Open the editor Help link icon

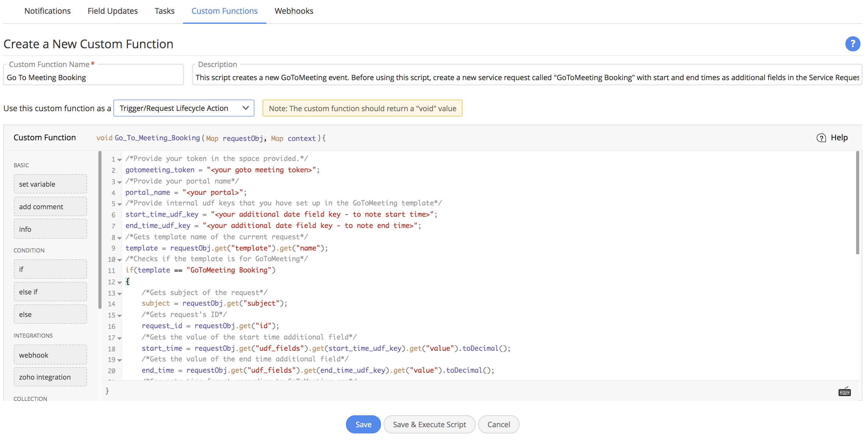[x=821, y=138]
